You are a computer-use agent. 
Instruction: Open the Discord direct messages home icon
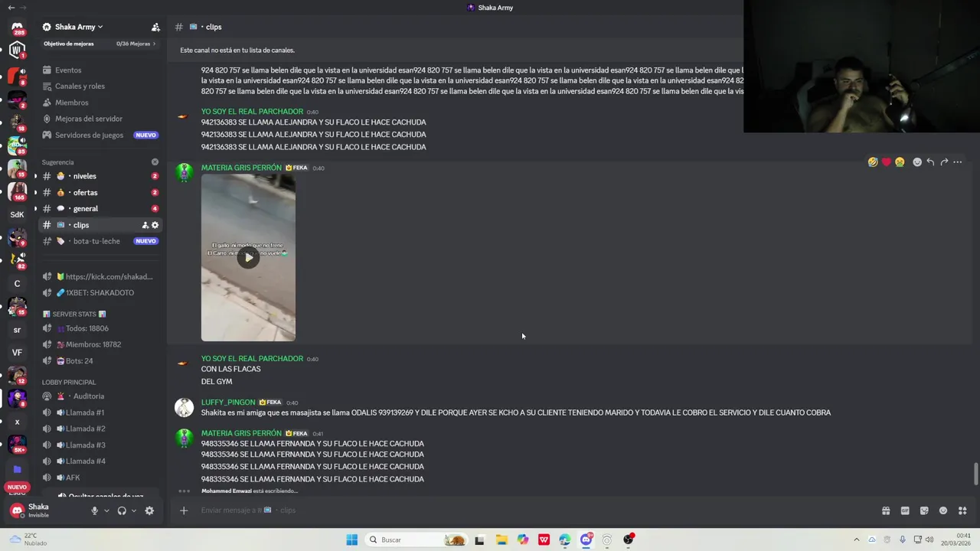tap(17, 28)
